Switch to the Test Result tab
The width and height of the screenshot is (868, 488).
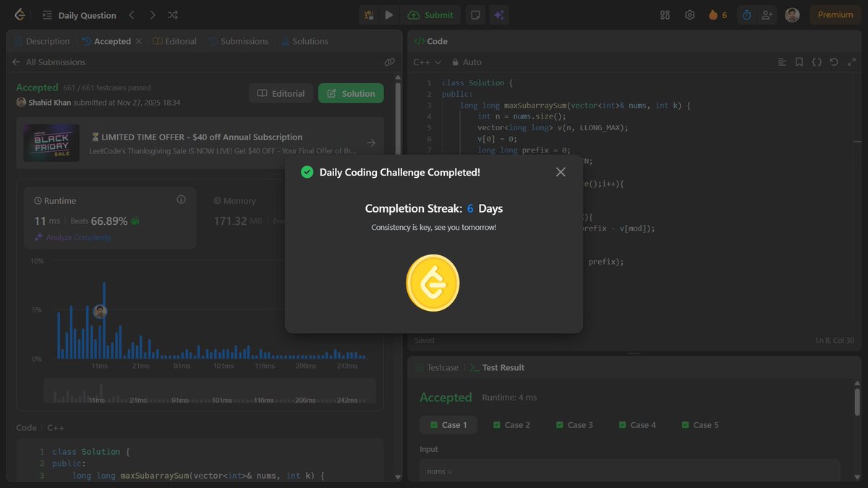(497, 367)
